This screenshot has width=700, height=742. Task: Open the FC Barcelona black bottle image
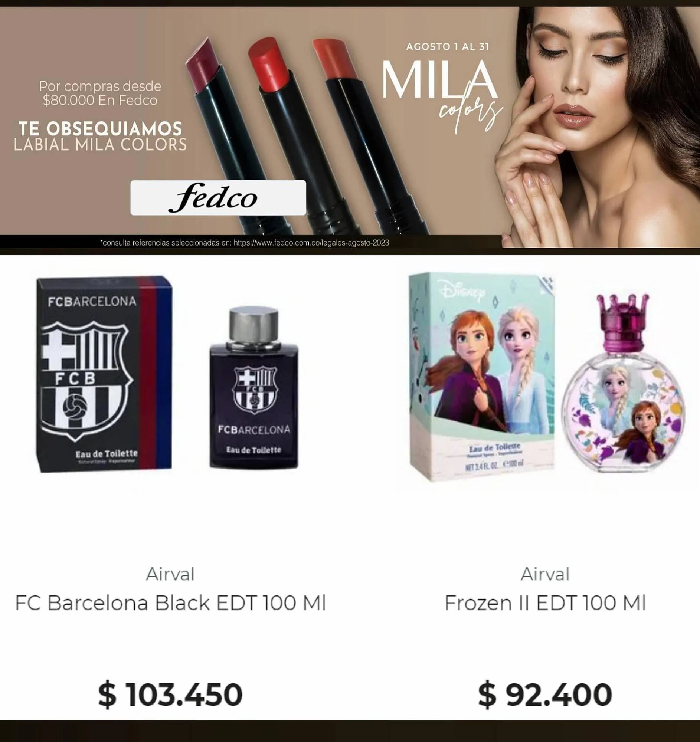(254, 387)
